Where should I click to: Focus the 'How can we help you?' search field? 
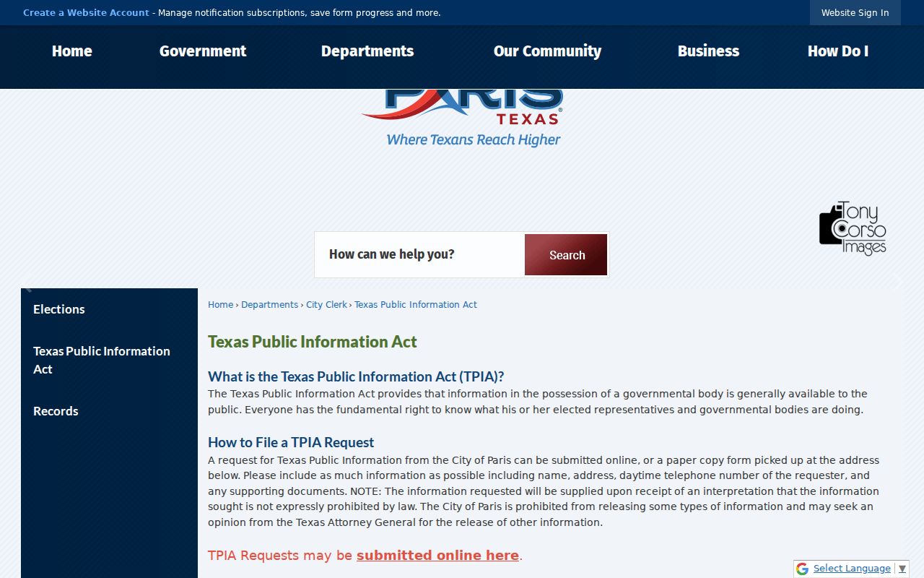[420, 254]
